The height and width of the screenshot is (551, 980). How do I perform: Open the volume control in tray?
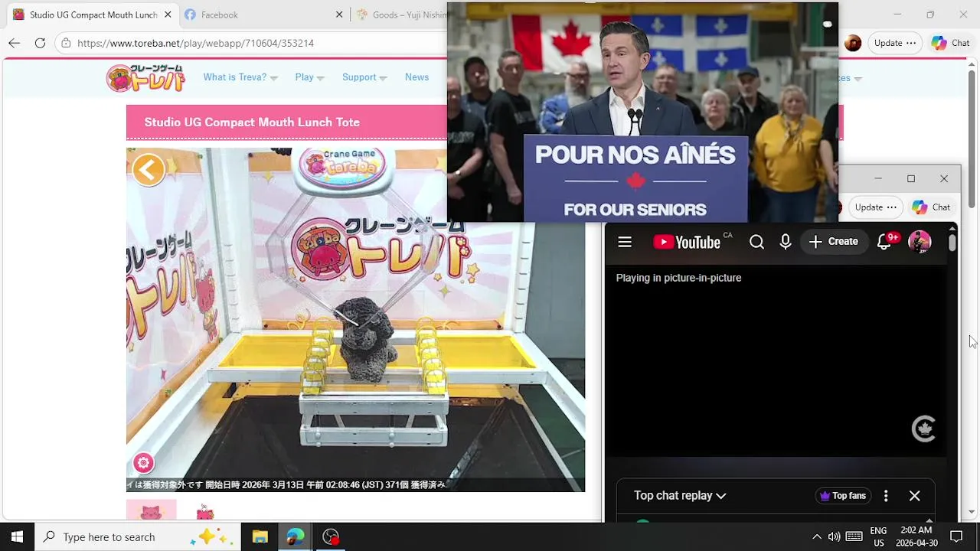click(834, 536)
